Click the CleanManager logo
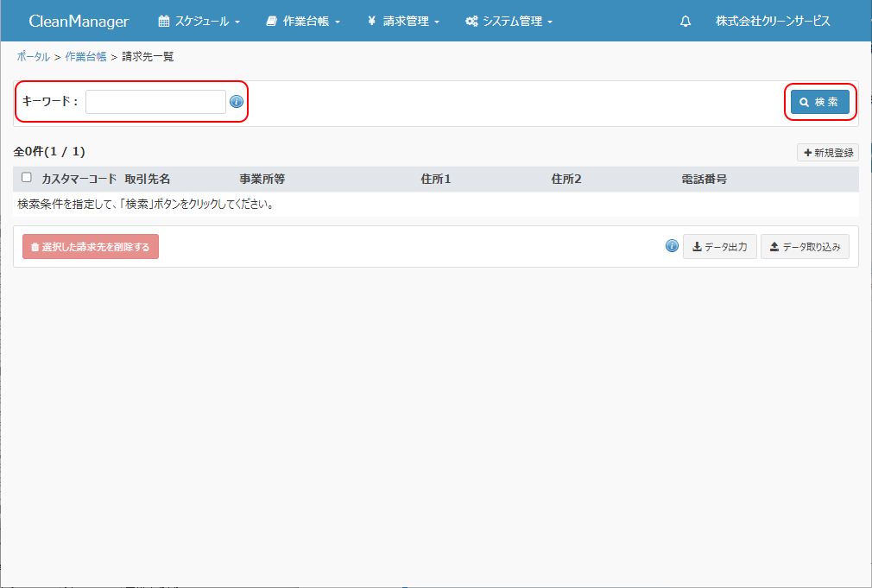 (79, 22)
